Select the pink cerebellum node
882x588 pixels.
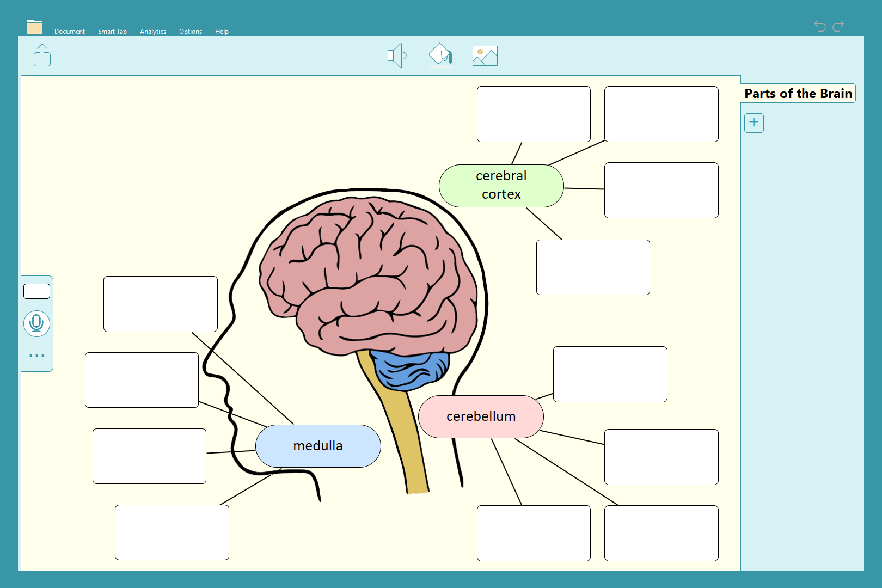(481, 416)
